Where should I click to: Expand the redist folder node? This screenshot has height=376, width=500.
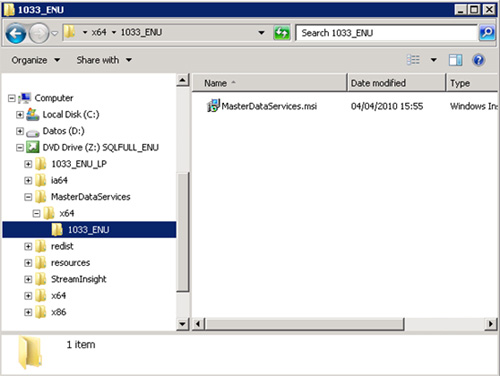tap(28, 246)
